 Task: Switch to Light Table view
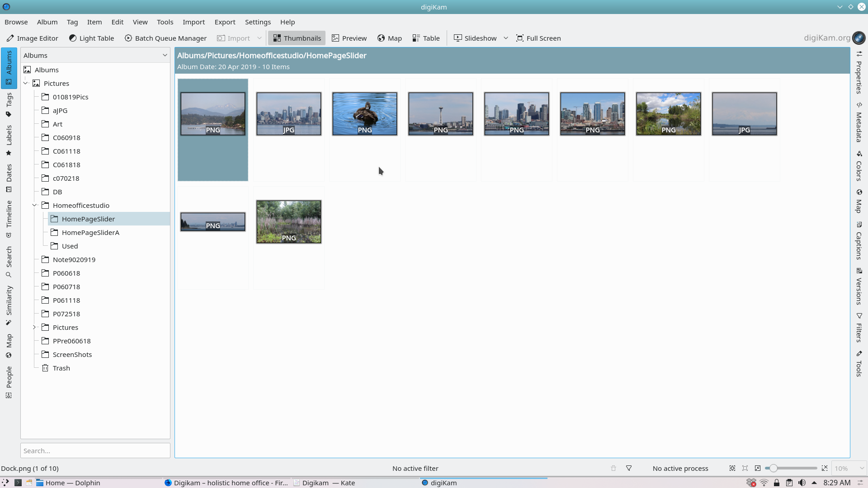point(91,38)
